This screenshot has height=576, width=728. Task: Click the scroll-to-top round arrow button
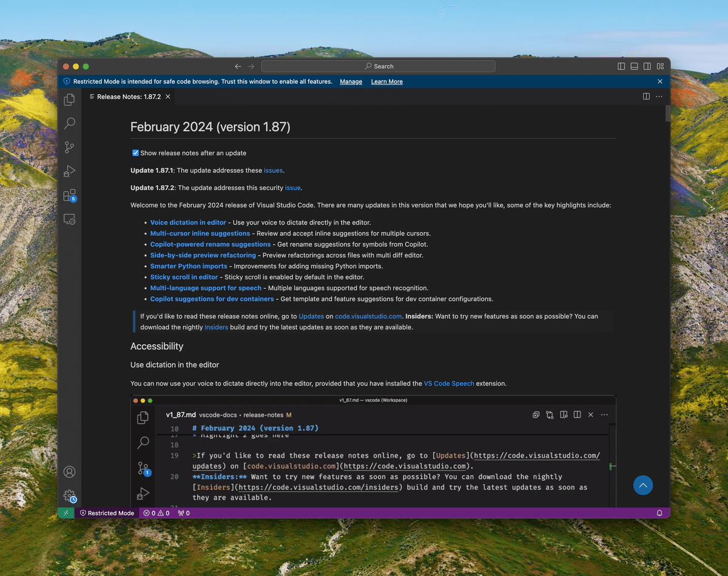(643, 485)
